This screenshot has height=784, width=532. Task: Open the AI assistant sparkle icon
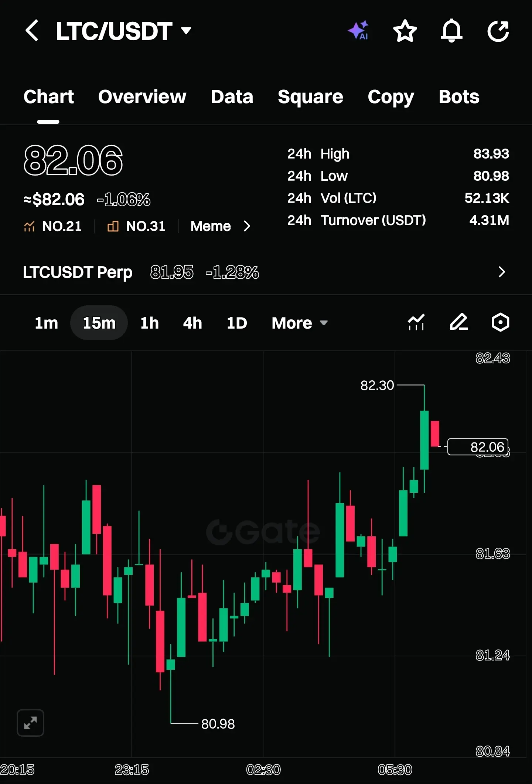tap(358, 30)
